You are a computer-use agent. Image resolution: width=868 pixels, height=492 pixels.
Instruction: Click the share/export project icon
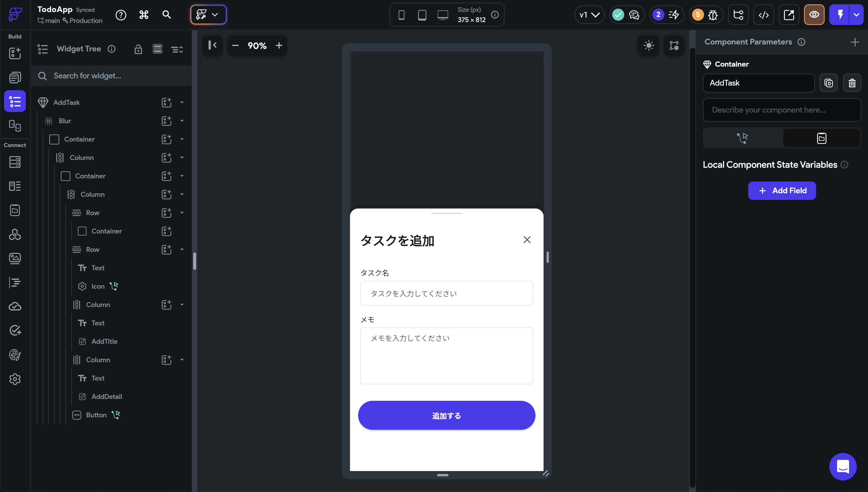point(789,15)
